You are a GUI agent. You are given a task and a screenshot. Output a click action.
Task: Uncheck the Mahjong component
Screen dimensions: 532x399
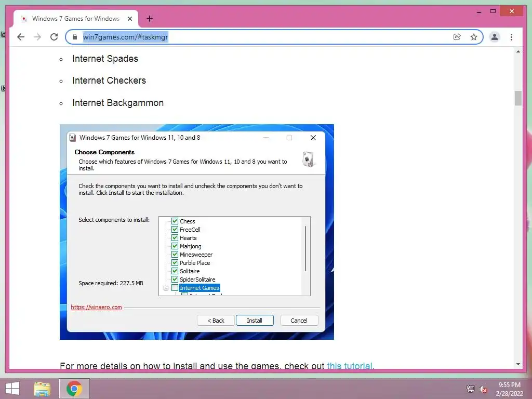pos(175,246)
